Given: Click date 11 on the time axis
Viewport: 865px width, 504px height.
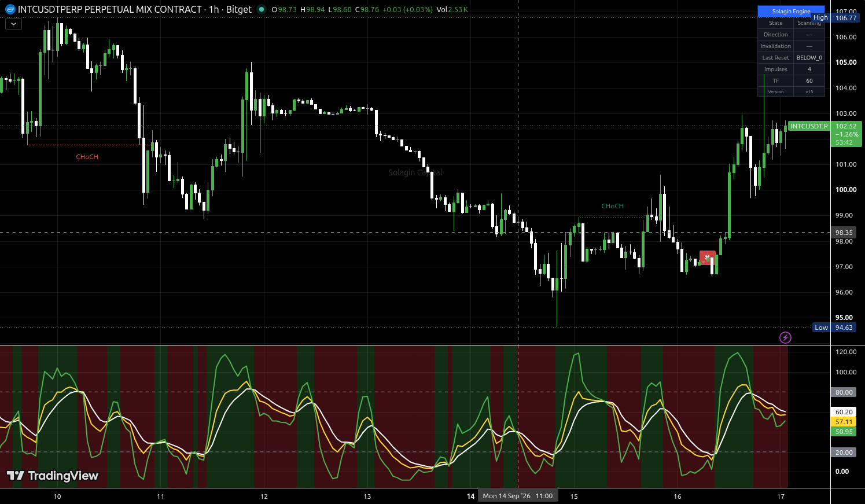Looking at the screenshot, I should (x=160, y=496).
